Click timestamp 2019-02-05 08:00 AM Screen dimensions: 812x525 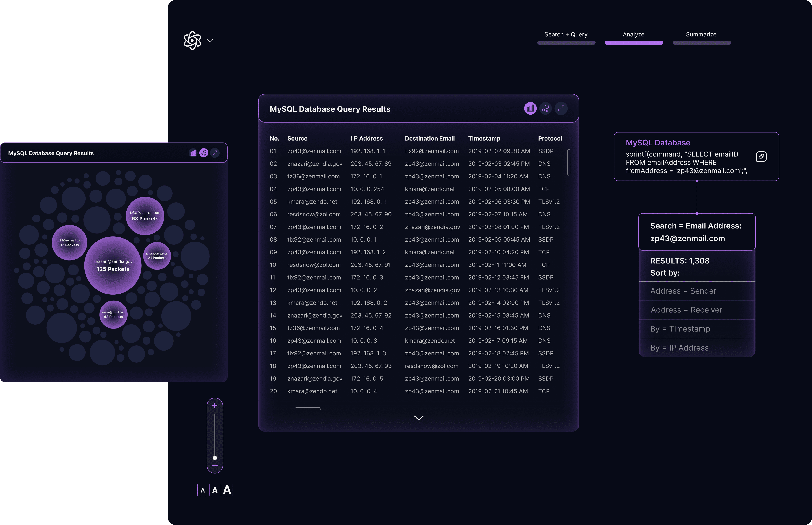point(499,189)
